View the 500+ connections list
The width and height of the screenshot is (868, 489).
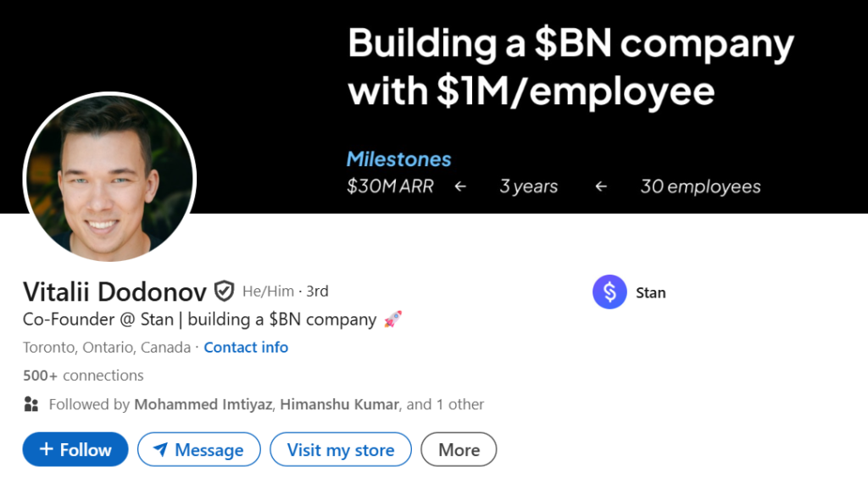83,375
